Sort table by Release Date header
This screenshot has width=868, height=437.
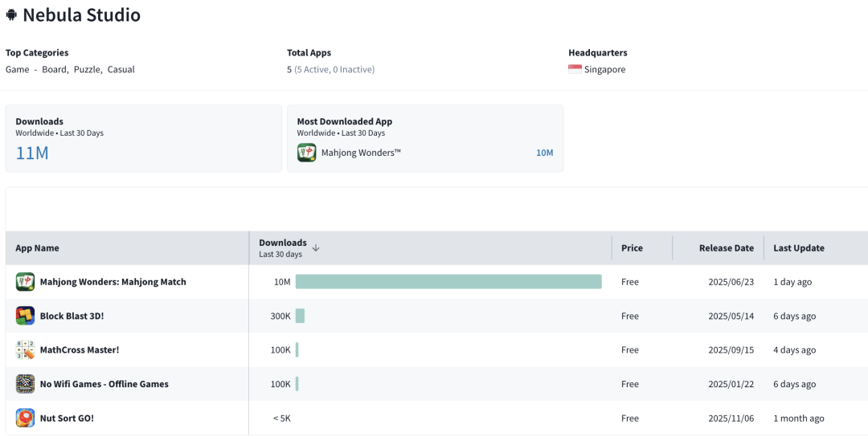[x=726, y=248]
